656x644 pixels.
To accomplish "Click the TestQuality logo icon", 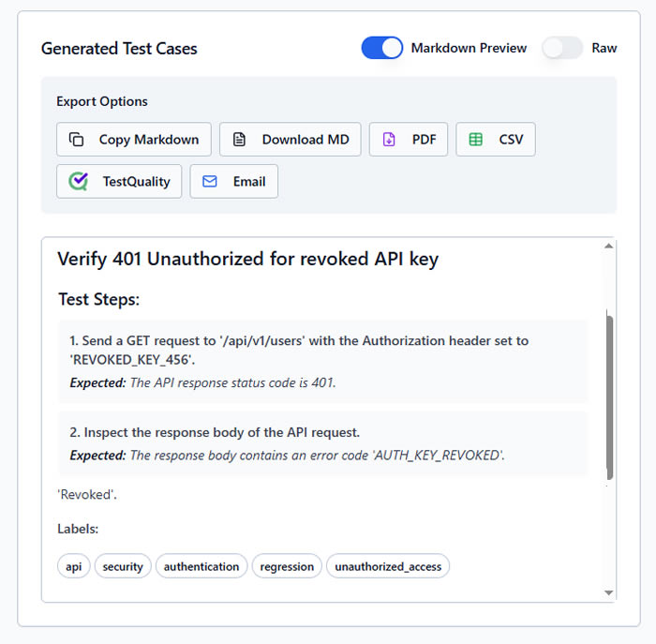I will pos(79,182).
